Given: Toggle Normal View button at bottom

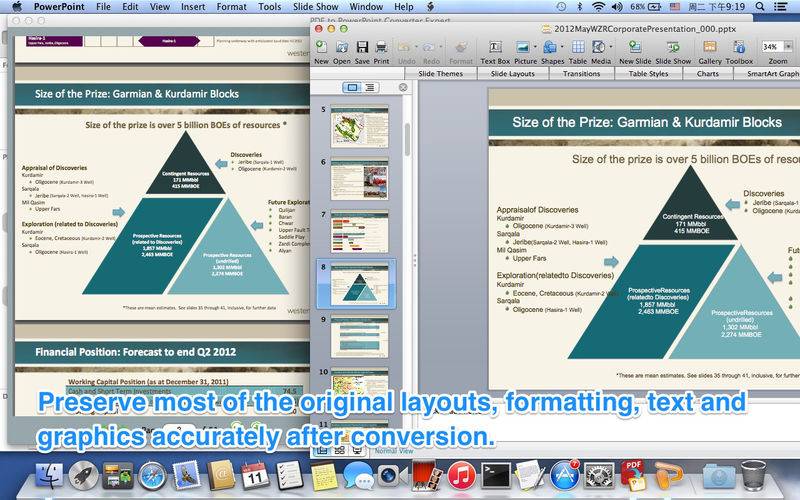Looking at the screenshot, I should [x=321, y=451].
